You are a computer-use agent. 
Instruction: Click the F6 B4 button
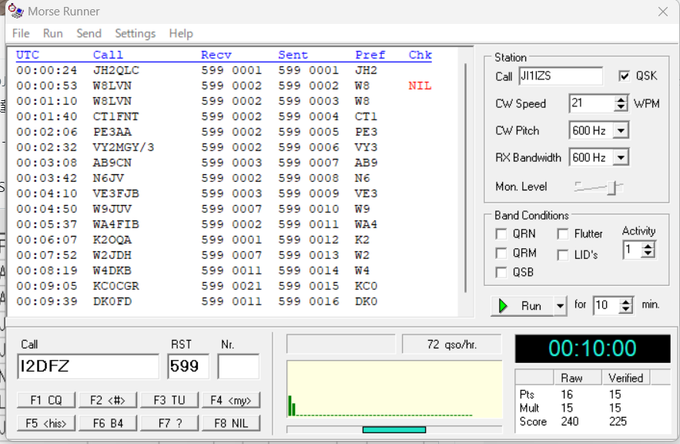point(108,423)
